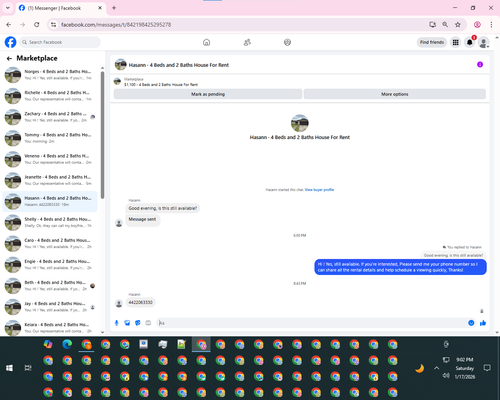This screenshot has width=500, height=400.
Task: Click the address bar URL
Action: [x=116, y=25]
